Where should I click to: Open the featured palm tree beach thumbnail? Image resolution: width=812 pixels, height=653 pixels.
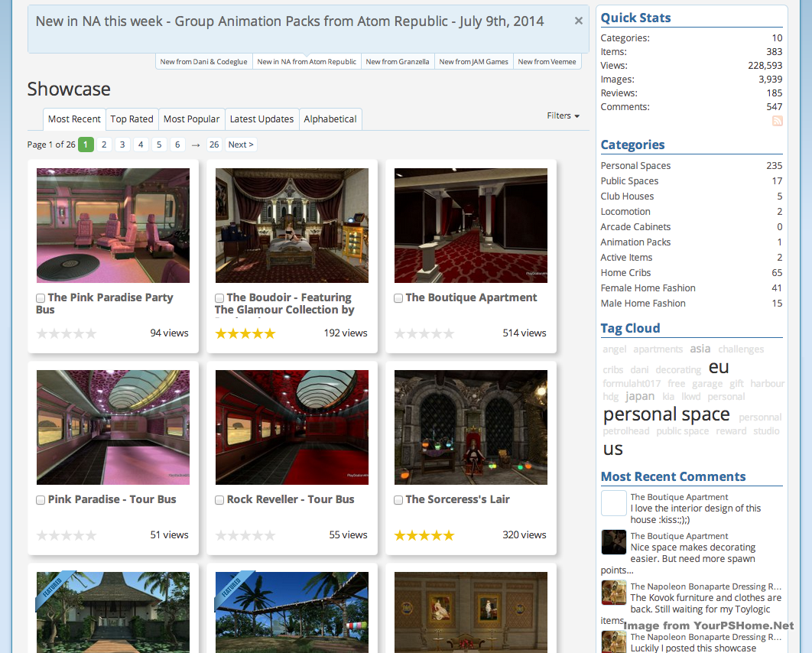(292, 612)
